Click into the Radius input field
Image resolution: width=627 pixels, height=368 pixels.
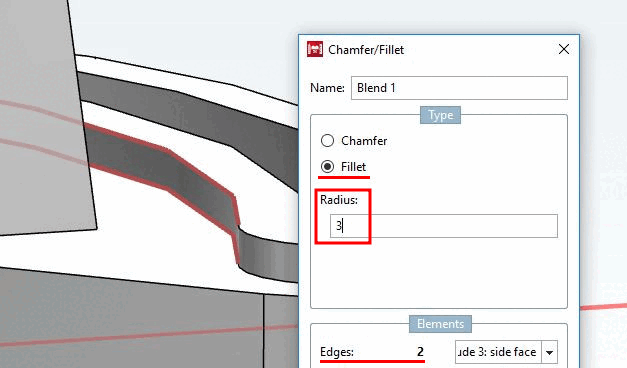coord(443,226)
